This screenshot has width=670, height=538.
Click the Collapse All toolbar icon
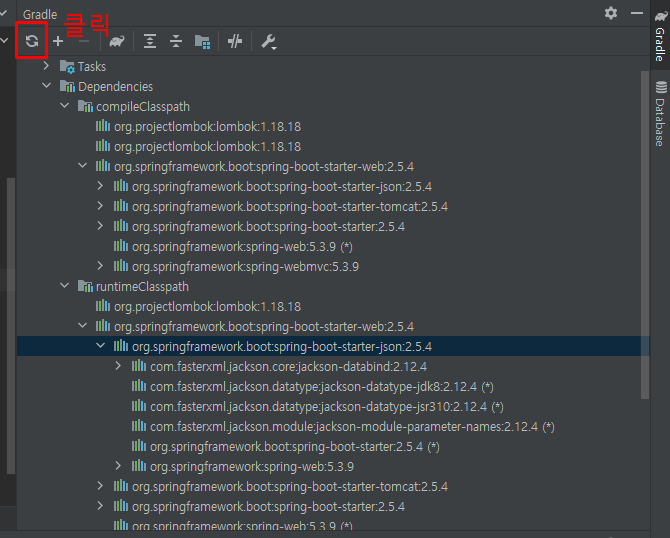(176, 41)
